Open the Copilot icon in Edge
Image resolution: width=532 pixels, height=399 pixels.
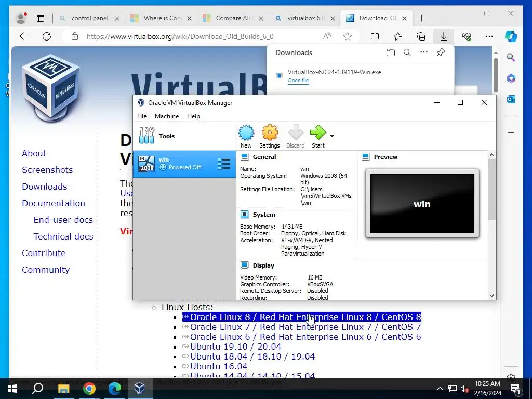click(x=511, y=36)
